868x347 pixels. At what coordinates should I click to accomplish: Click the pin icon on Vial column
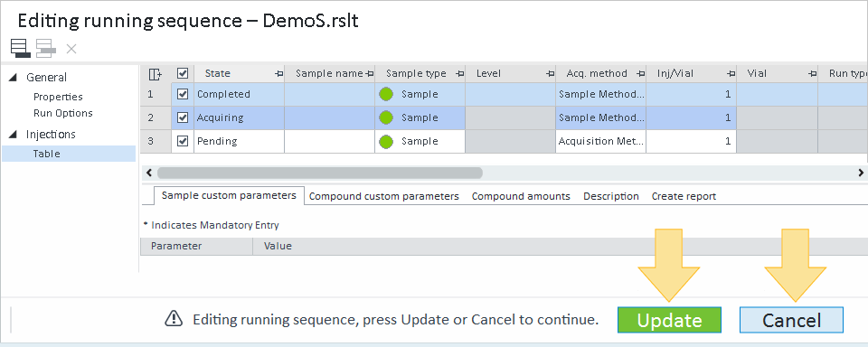(812, 73)
